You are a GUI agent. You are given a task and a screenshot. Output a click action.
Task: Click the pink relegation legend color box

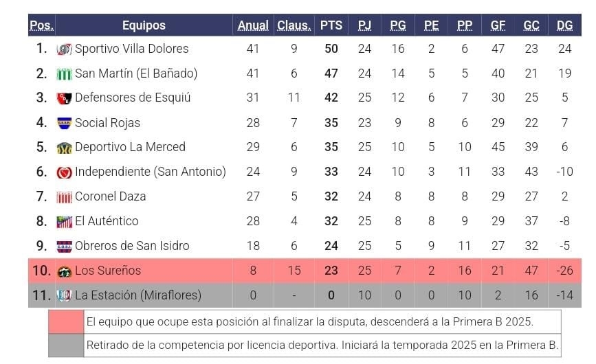point(66,321)
